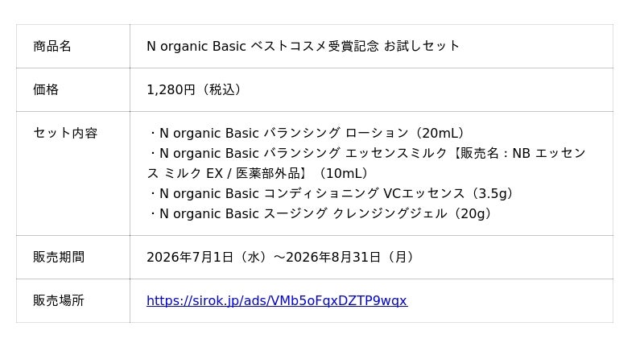This screenshot has width=644, height=347.
Task: Click the 販売場所 header cell
Action: (73, 300)
